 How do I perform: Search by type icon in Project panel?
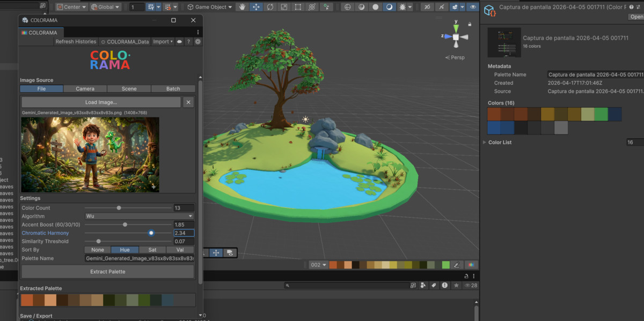tap(423, 286)
